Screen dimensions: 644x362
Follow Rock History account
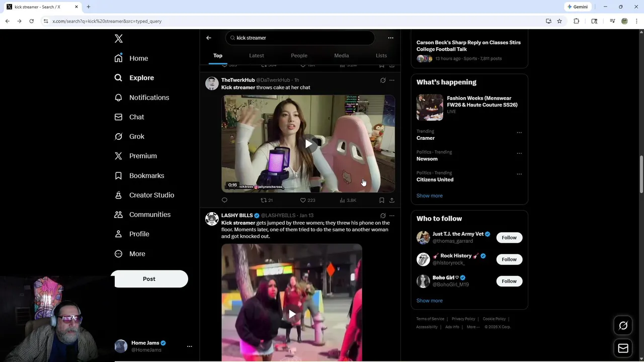tap(509, 259)
